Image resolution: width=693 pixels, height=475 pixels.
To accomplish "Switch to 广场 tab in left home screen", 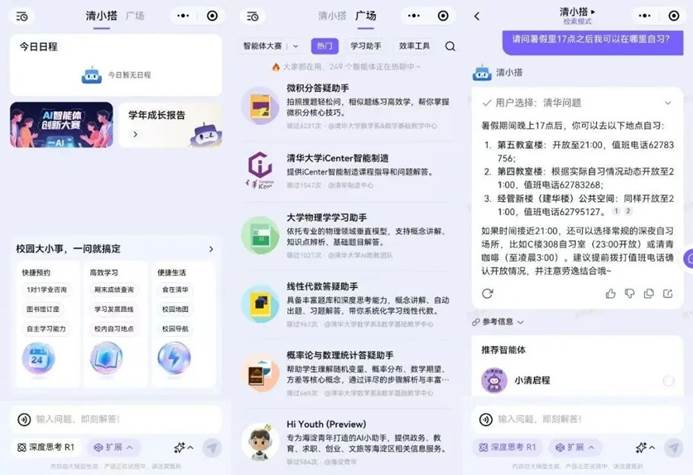I will (x=135, y=16).
